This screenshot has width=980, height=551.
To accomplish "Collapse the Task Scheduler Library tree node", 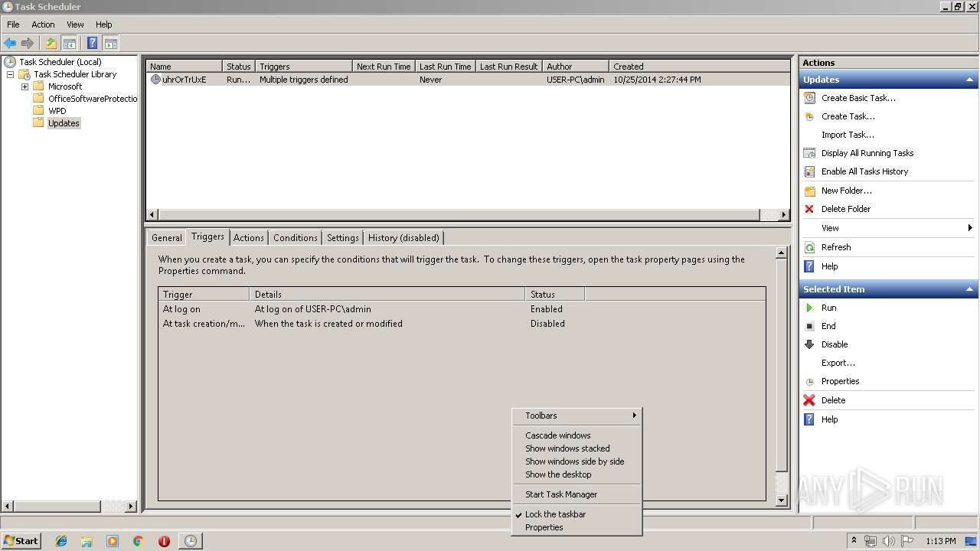I will pos(10,74).
